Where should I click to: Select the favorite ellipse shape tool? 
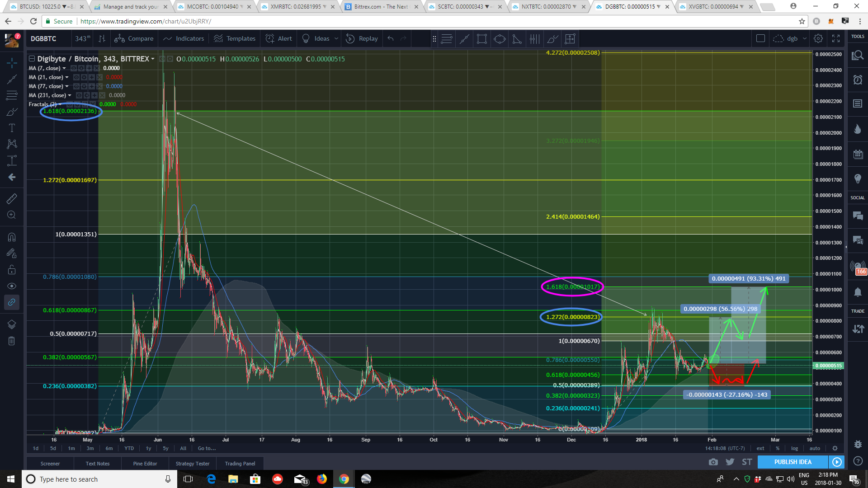(x=500, y=39)
